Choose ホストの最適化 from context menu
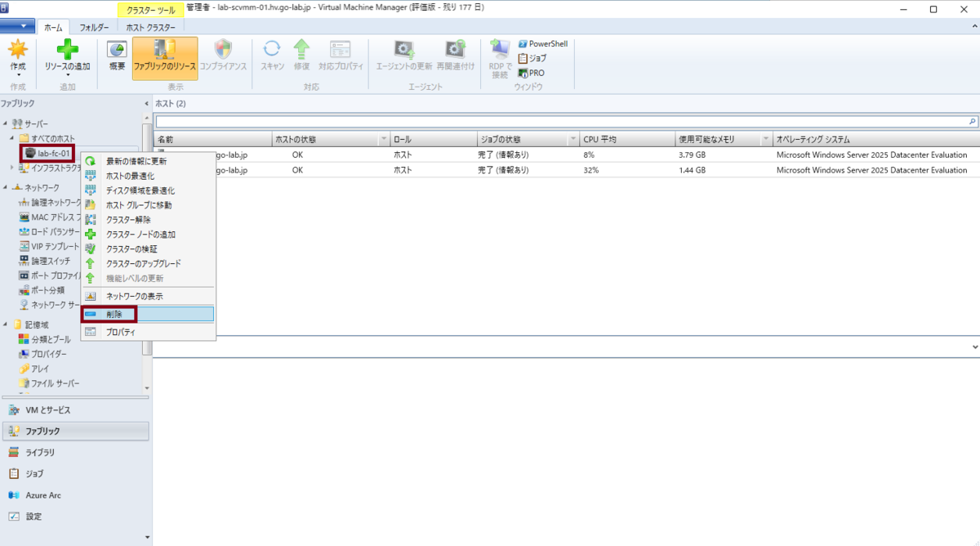This screenshot has height=546, width=980. 148,176
